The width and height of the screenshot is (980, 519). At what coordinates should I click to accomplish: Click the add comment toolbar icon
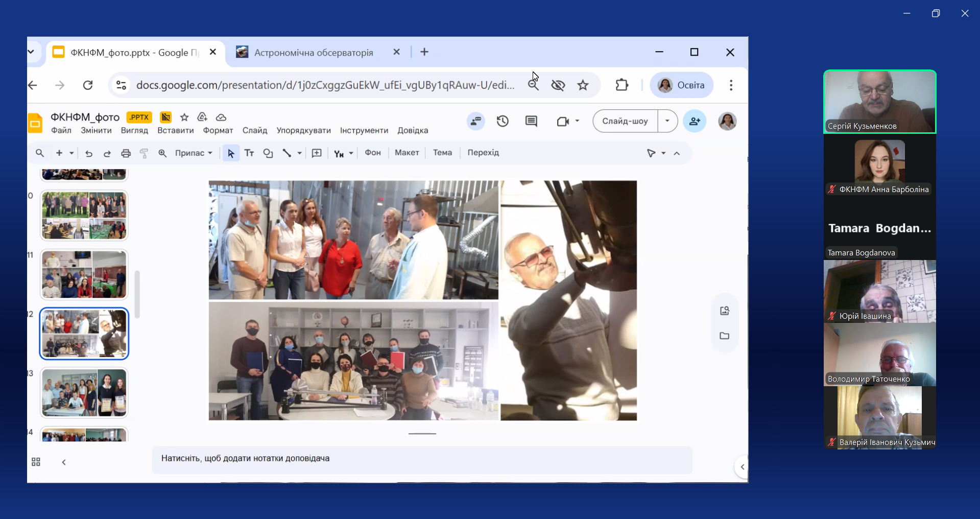point(317,153)
